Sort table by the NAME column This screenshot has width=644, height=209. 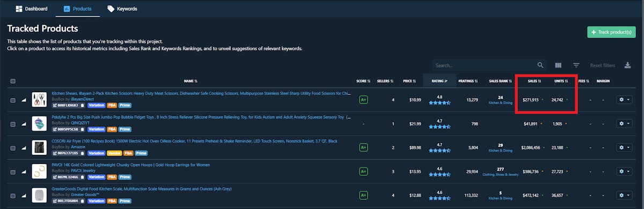[x=191, y=81]
